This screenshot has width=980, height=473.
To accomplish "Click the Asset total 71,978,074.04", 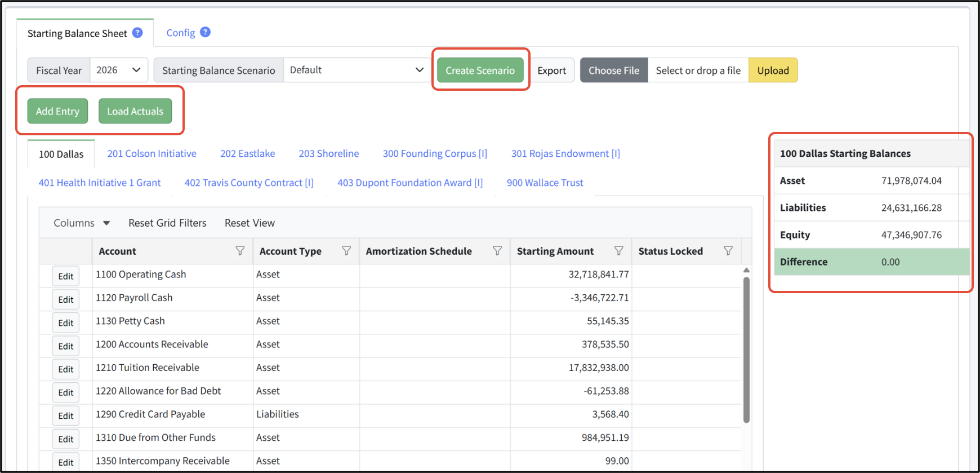I will (911, 181).
